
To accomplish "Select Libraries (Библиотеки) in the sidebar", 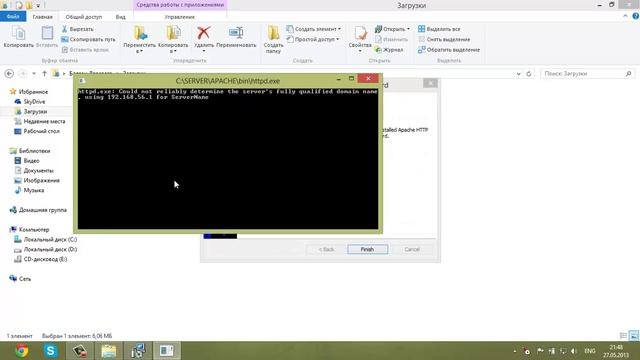I will point(30,151).
